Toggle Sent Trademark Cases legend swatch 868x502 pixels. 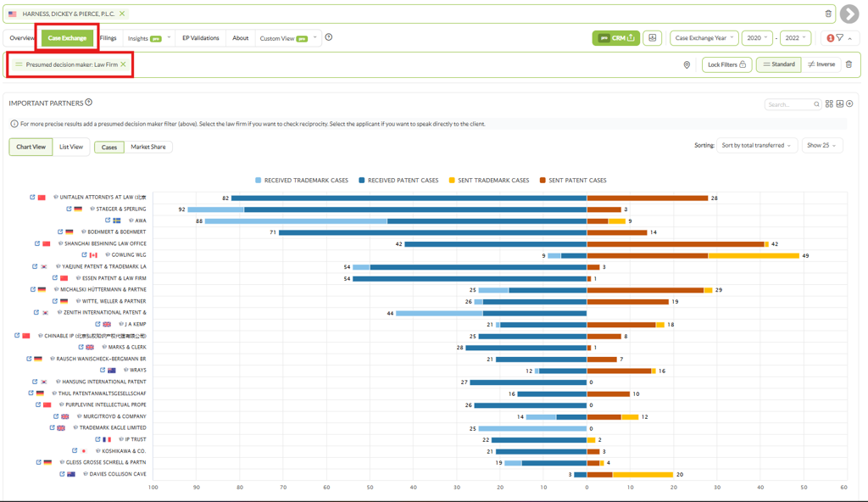pos(452,180)
